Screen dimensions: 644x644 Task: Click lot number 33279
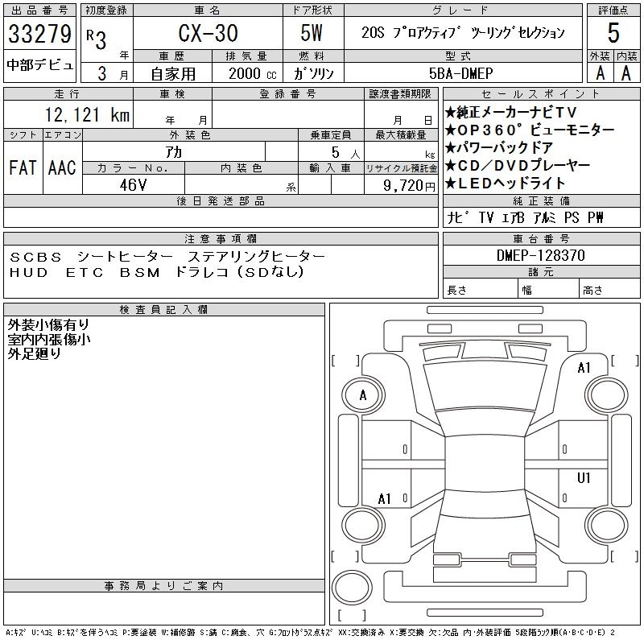pos(39,34)
